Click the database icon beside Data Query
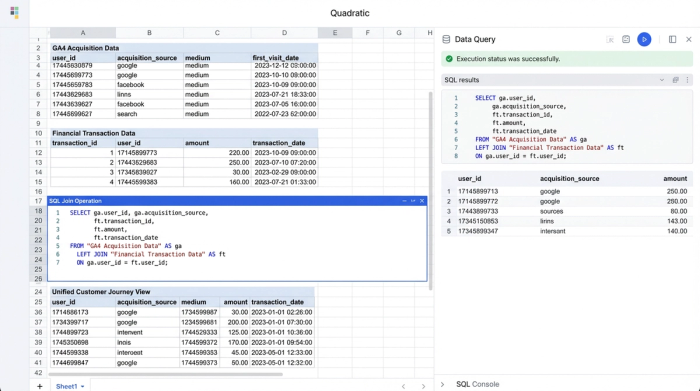 [x=446, y=39]
